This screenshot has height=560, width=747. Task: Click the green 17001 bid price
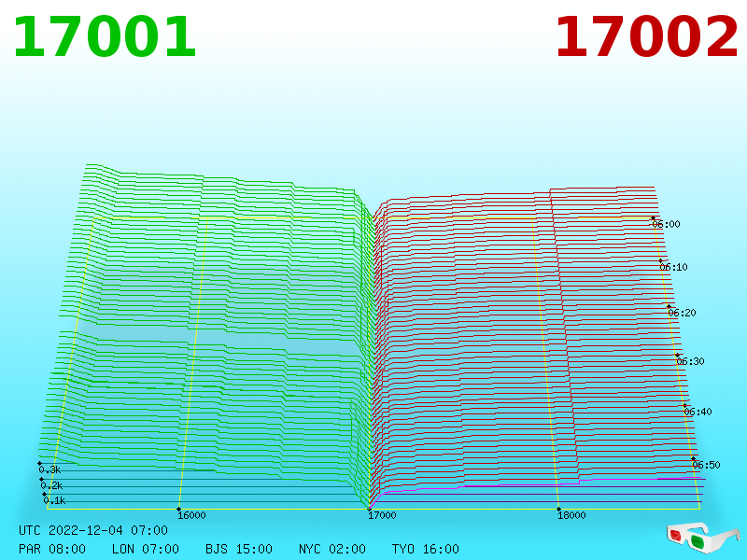(x=105, y=37)
